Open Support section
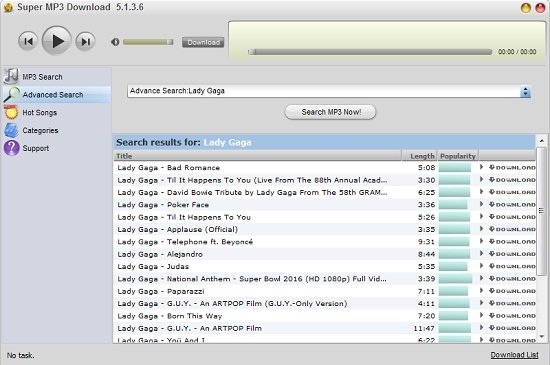This screenshot has width=550, height=365. (x=57, y=148)
